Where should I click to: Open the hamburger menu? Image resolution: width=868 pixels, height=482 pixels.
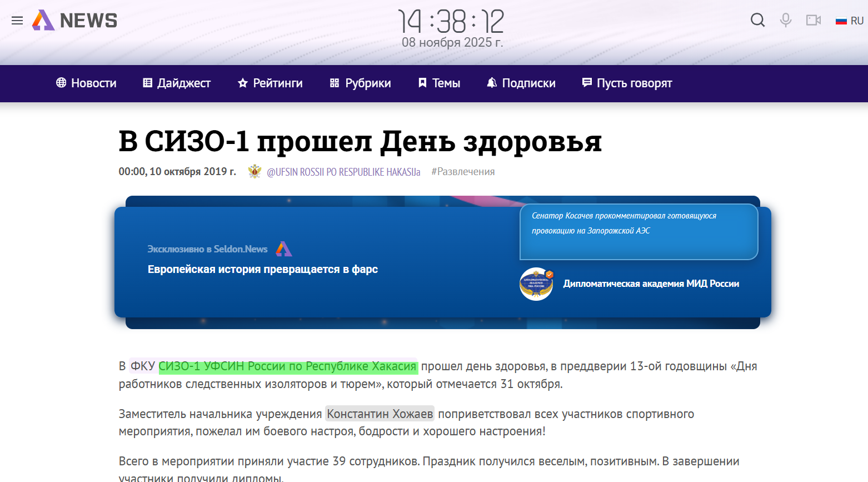17,20
